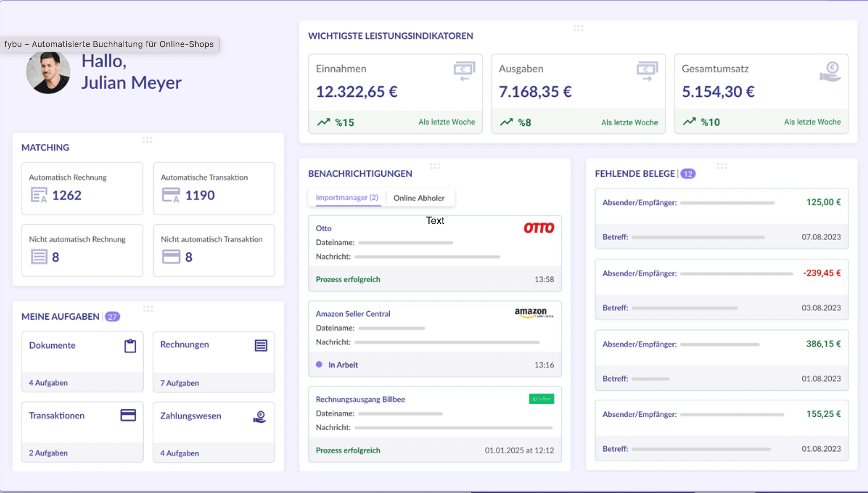Click the Dokumente clipboard icon
Viewport: 868px width, 493px height.
click(130, 346)
